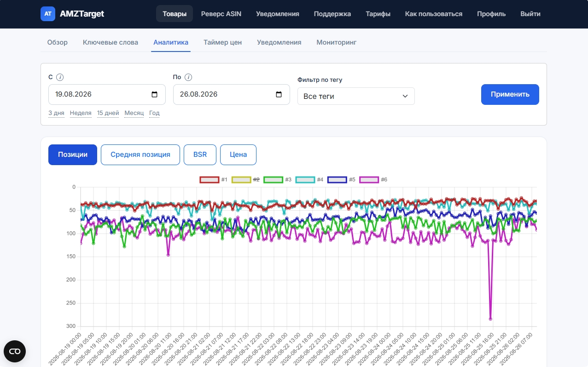The image size is (588, 367).
Task: Show the Позиции chart
Action: (73, 155)
